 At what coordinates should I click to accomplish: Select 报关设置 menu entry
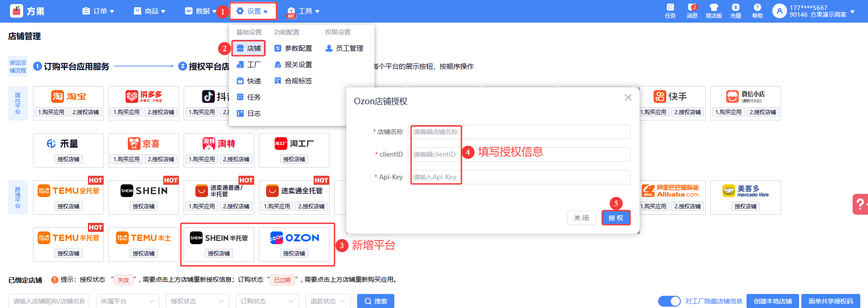(293, 64)
